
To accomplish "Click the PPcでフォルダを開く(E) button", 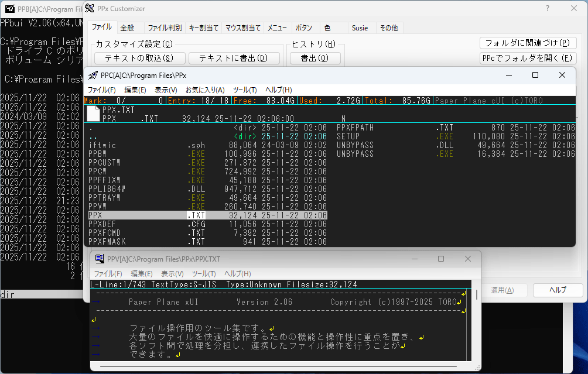I will (528, 58).
